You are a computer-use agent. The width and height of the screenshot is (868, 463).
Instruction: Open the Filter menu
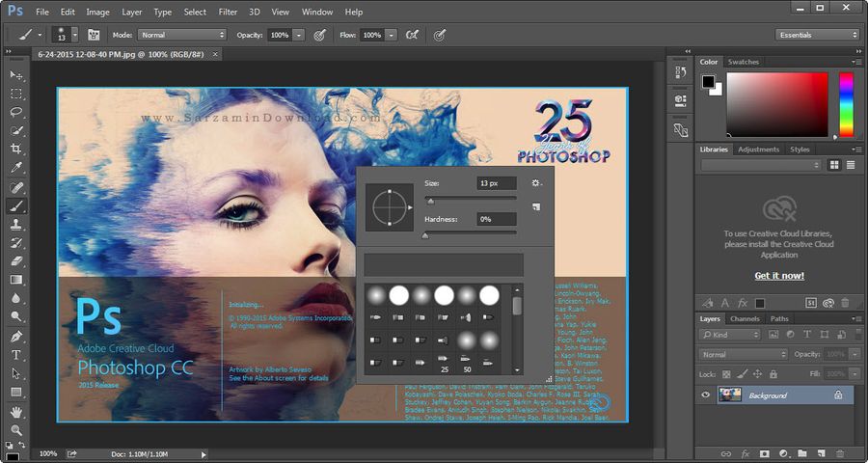(x=228, y=12)
